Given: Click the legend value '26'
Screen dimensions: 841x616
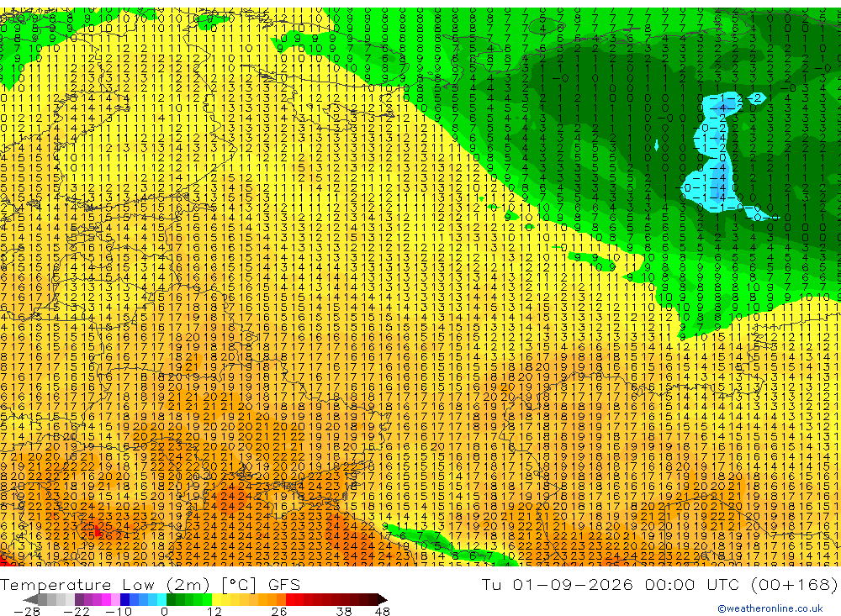Looking at the screenshot, I should coord(279,611).
